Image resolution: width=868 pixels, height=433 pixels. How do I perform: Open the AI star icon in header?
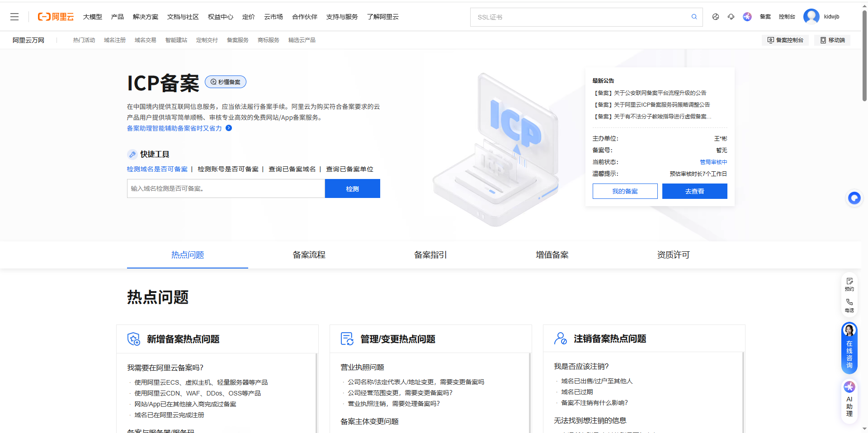[x=747, y=17]
